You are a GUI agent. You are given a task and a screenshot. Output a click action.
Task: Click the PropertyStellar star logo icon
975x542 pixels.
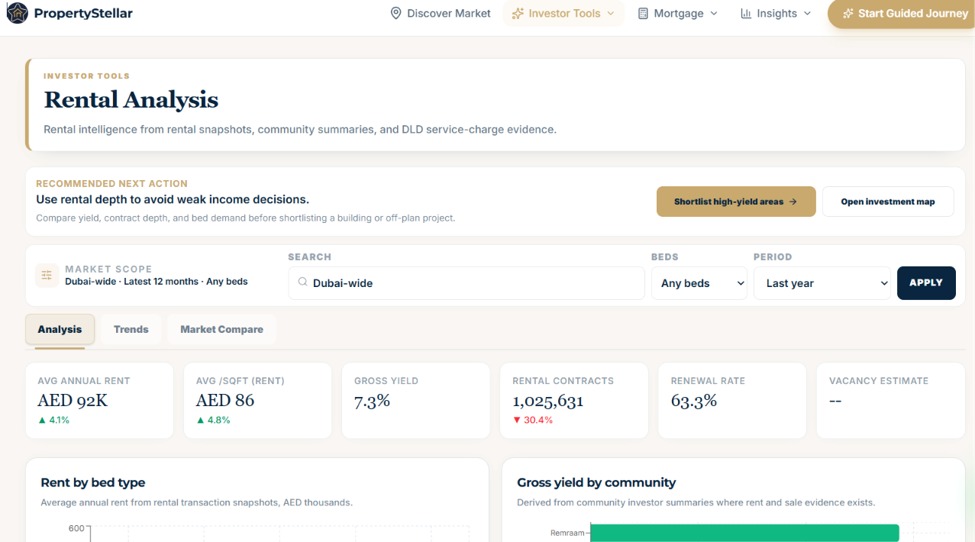[17, 13]
